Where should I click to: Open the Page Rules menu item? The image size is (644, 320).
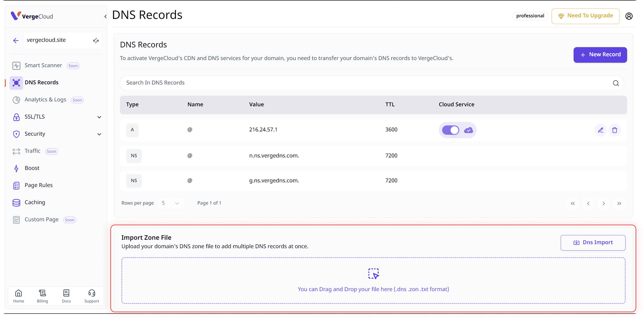coord(38,185)
